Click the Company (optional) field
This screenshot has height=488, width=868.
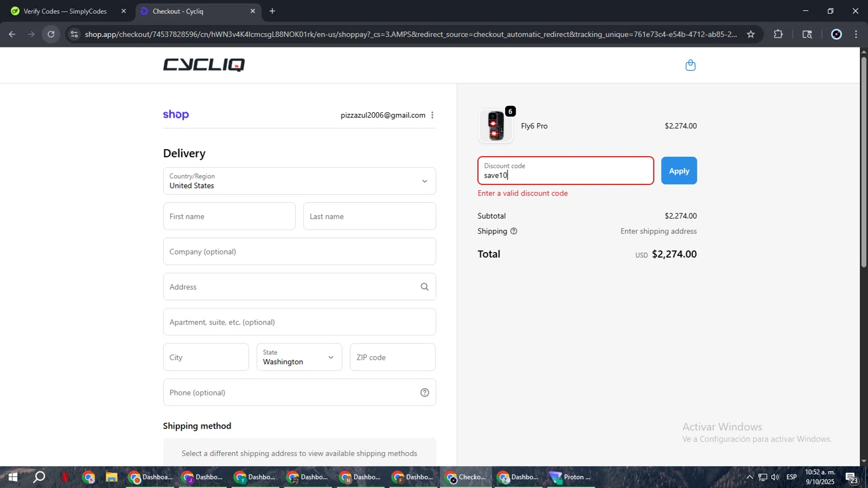(299, 252)
